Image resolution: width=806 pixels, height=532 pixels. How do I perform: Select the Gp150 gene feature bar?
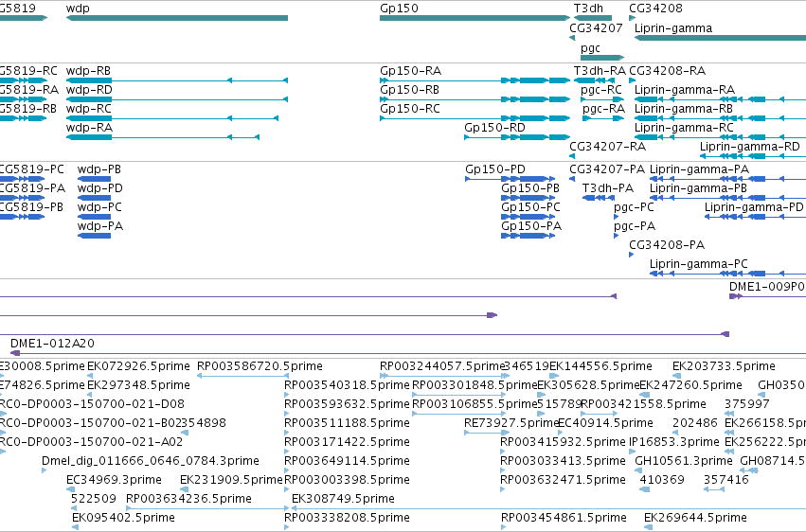point(475,18)
